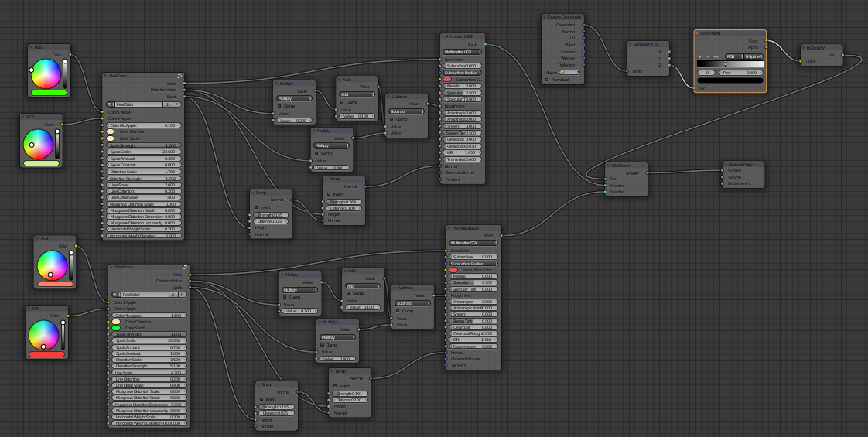The width and height of the screenshot is (868, 437).
Task: Open Subsurface Radius dropdown on upper Principled BSDF
Action: point(462,73)
